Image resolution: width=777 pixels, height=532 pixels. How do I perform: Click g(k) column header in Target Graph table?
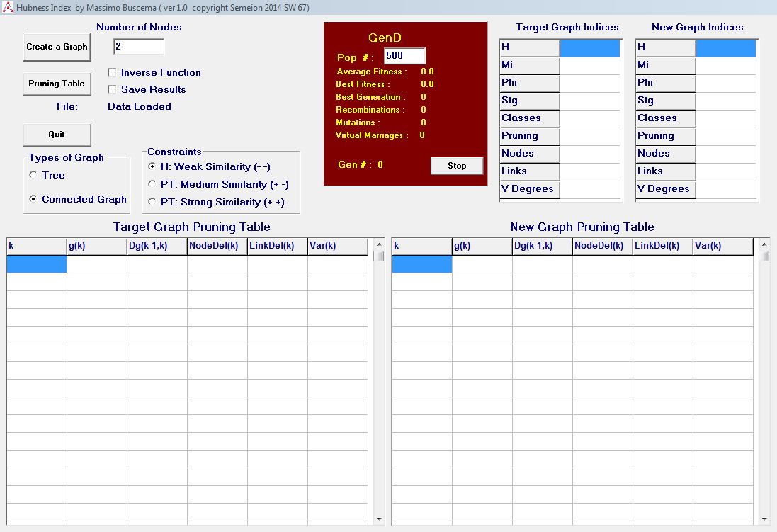pos(97,247)
